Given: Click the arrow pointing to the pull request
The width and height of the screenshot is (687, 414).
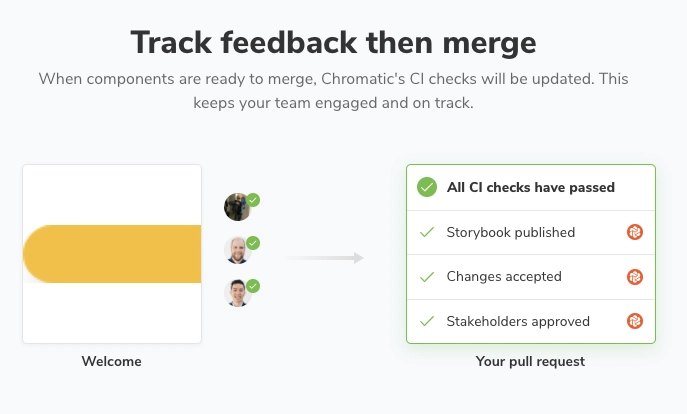Looking at the screenshot, I should [323, 258].
